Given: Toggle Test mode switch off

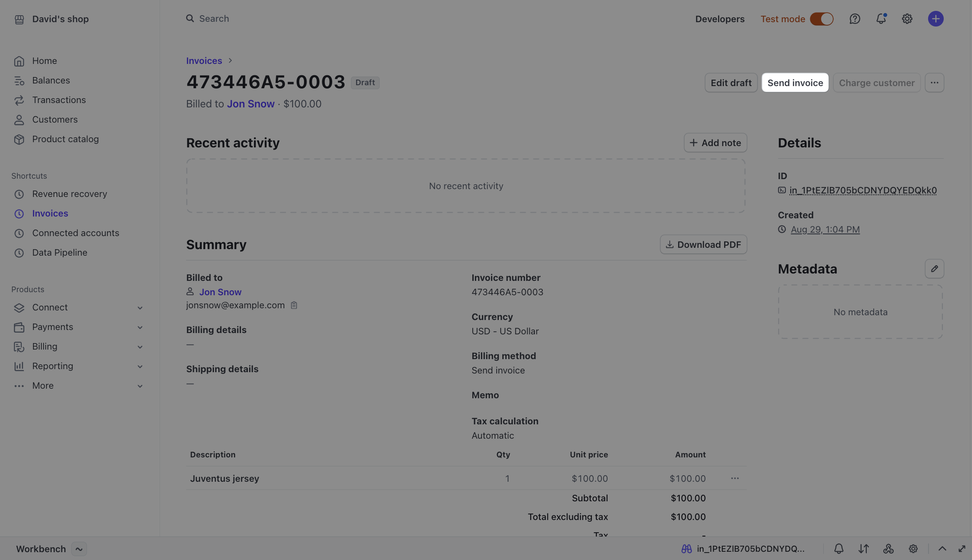Looking at the screenshot, I should point(822,19).
